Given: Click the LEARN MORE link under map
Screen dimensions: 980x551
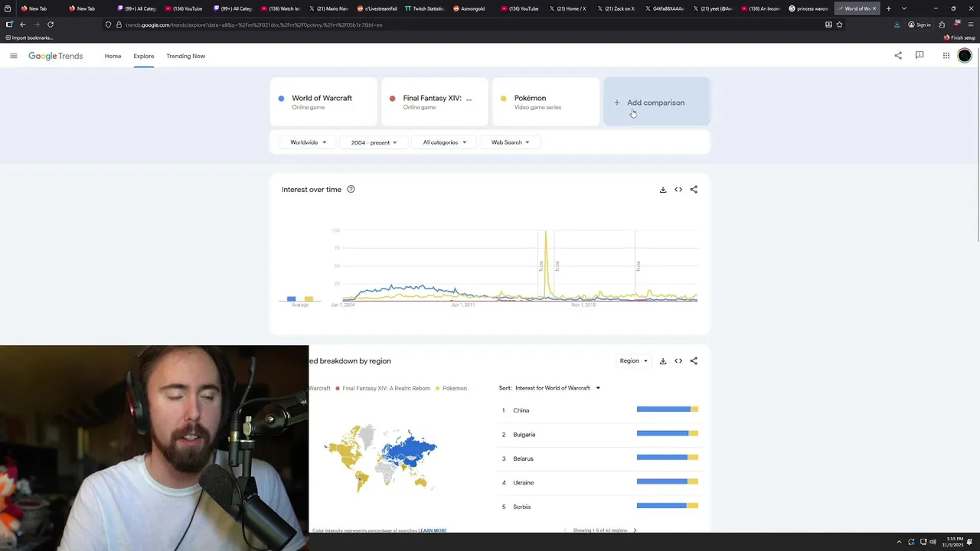Looking at the screenshot, I should click(x=433, y=530).
